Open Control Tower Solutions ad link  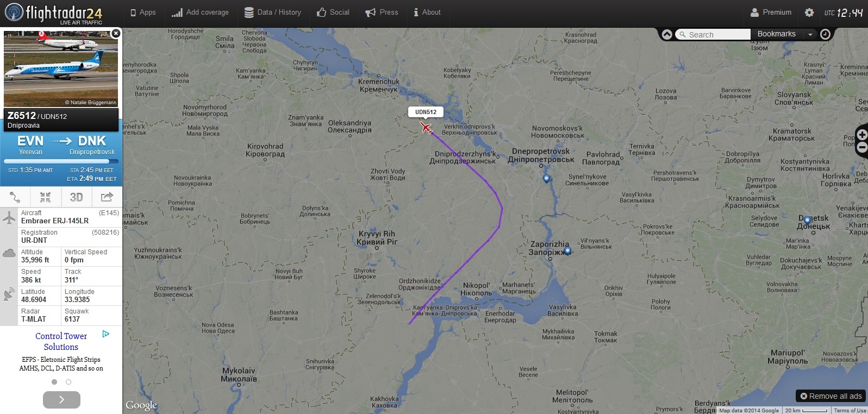pyautogui.click(x=61, y=342)
